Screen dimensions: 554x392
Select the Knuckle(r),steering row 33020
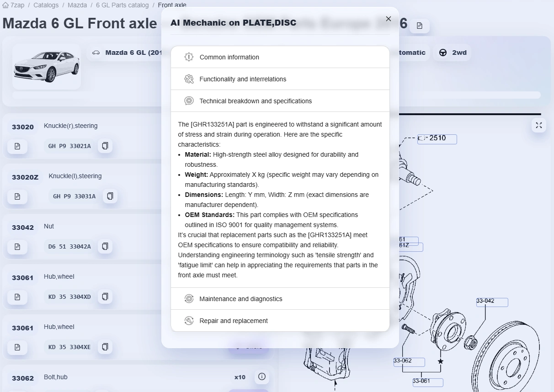(x=82, y=137)
